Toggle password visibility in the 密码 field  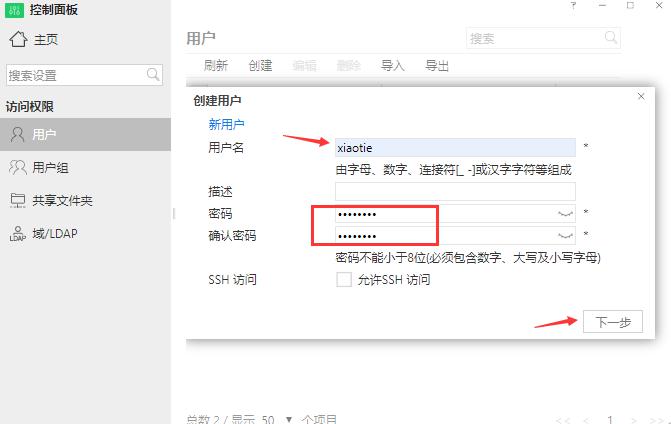click(565, 214)
